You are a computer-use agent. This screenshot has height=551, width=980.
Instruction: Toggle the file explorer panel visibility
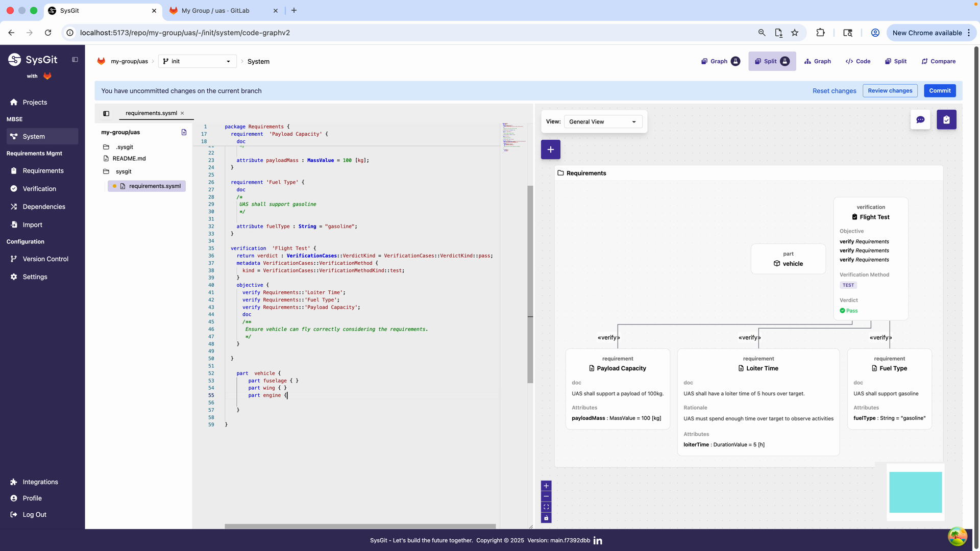pos(106,113)
